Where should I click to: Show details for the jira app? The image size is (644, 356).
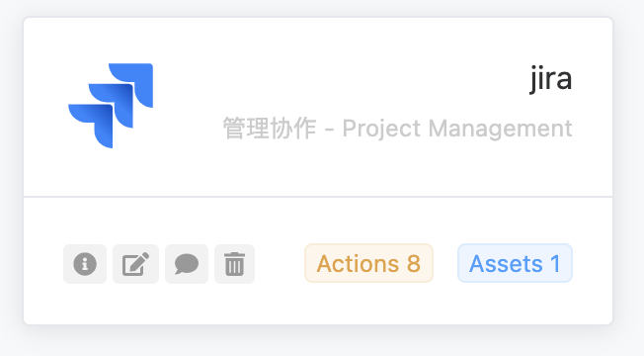pos(85,264)
